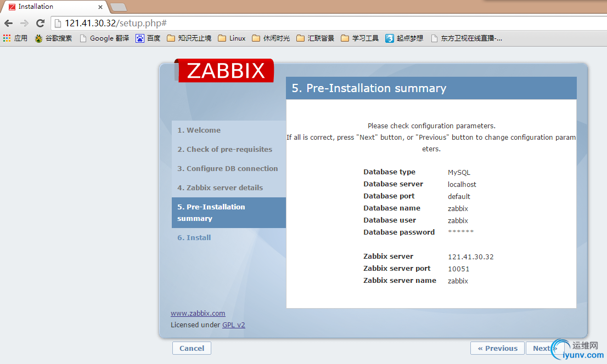This screenshot has width=607, height=364.
Task: Go forward with the browser forward arrow
Action: point(24,23)
